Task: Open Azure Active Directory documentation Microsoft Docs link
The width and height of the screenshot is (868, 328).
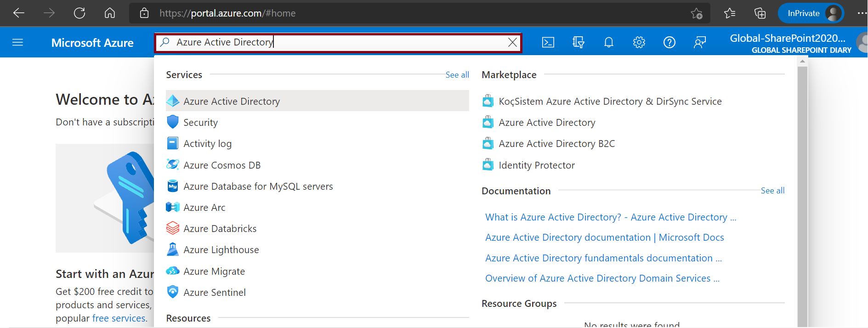Action: pyautogui.click(x=605, y=238)
